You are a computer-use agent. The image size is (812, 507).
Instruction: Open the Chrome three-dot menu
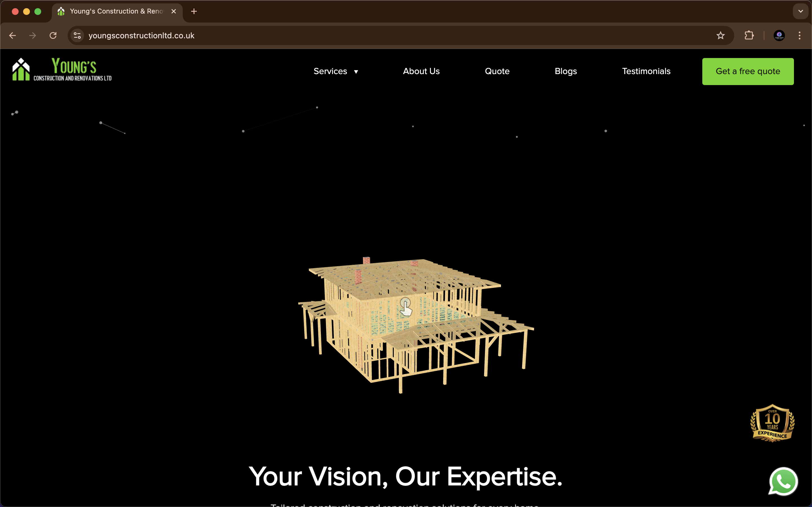(799, 35)
